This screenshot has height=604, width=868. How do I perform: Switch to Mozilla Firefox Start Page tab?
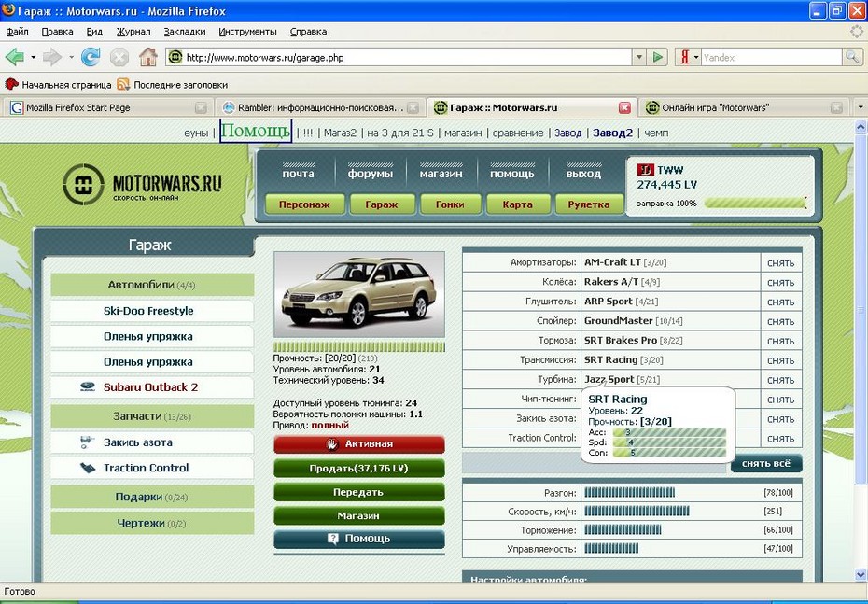click(x=108, y=107)
